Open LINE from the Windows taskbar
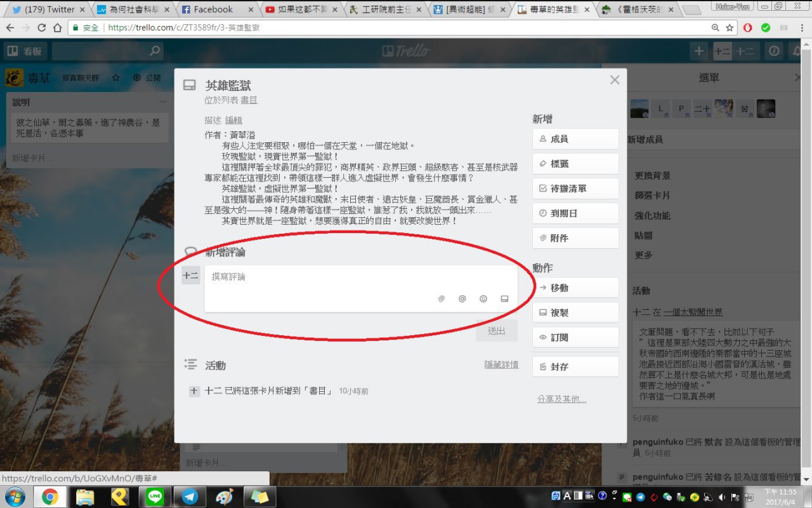The height and width of the screenshot is (508, 812). (x=155, y=497)
